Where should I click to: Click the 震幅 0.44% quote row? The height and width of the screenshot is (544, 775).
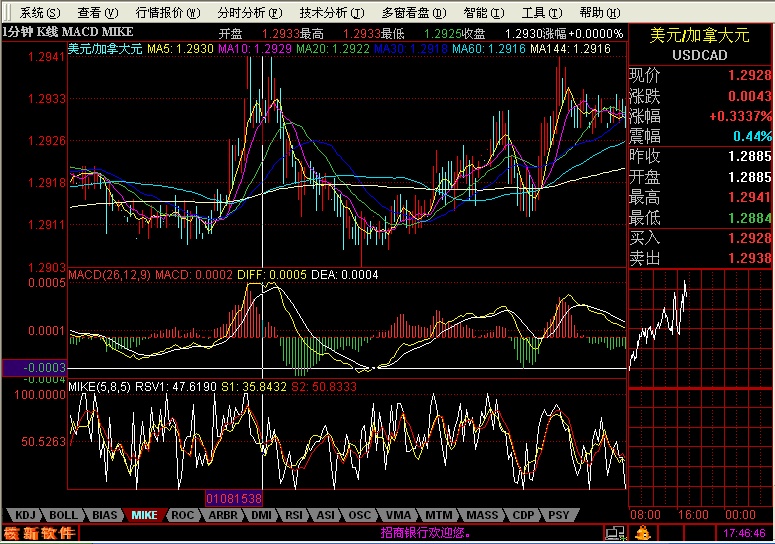pyautogui.click(x=700, y=136)
